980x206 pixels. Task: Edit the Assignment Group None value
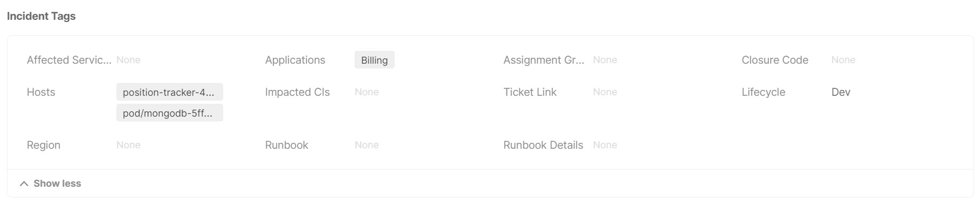pyautogui.click(x=605, y=60)
